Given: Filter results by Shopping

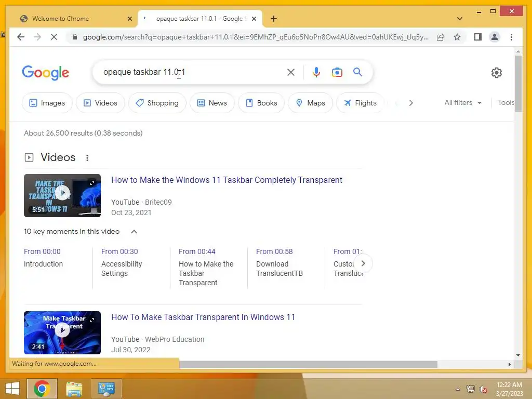Looking at the screenshot, I should (x=157, y=103).
